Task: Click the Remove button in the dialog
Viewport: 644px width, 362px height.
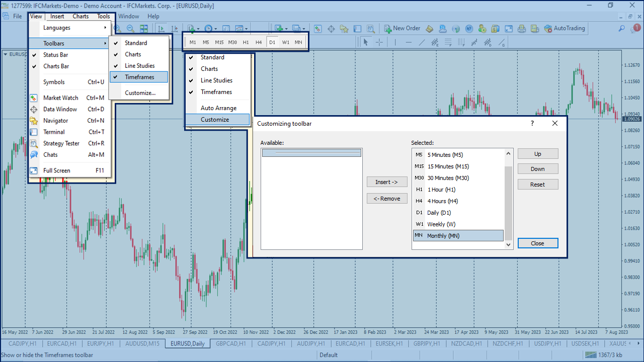Action: 387,198
